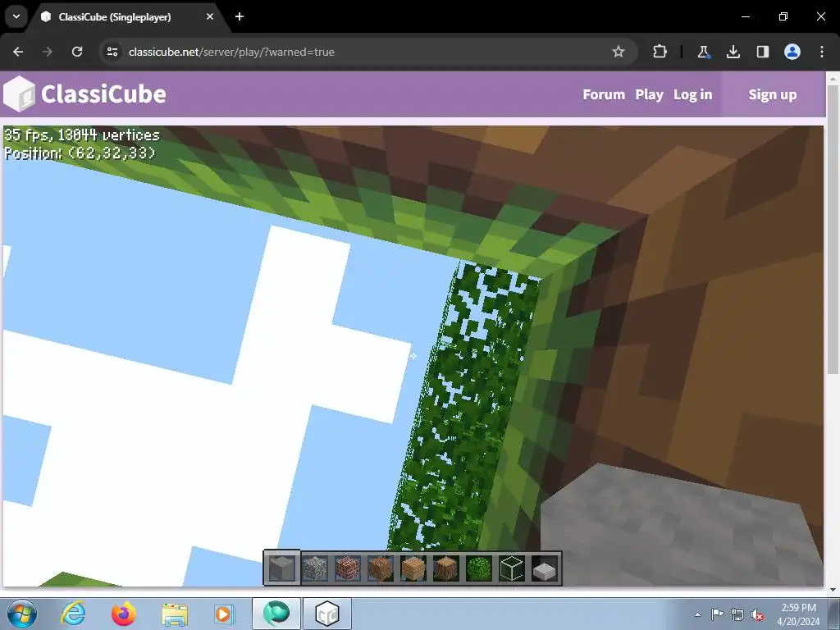
Task: Open the Log in page
Action: coord(692,94)
